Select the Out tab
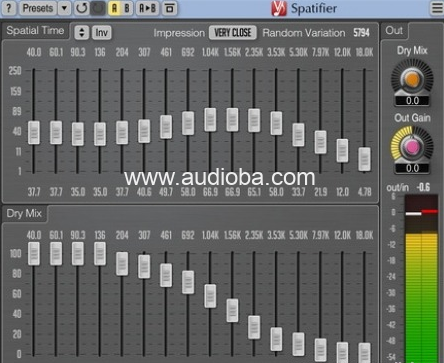444x363 pixels. [x=394, y=31]
